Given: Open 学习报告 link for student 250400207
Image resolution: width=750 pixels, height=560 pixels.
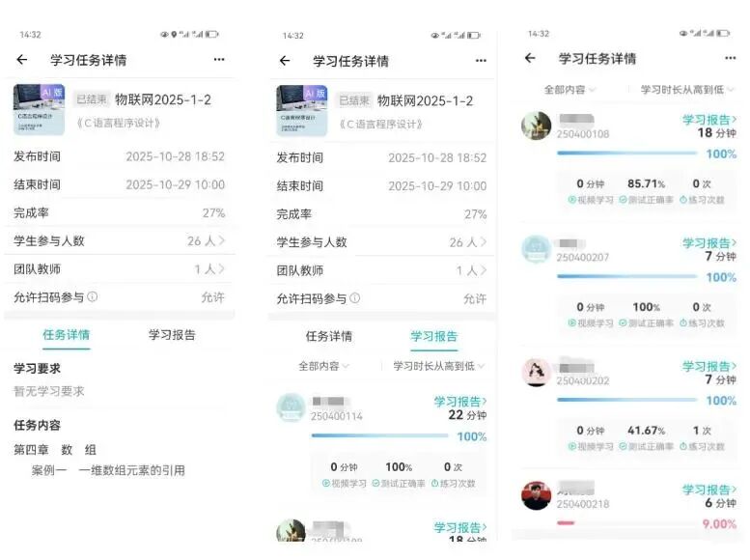Looking at the screenshot, I should point(709,242).
